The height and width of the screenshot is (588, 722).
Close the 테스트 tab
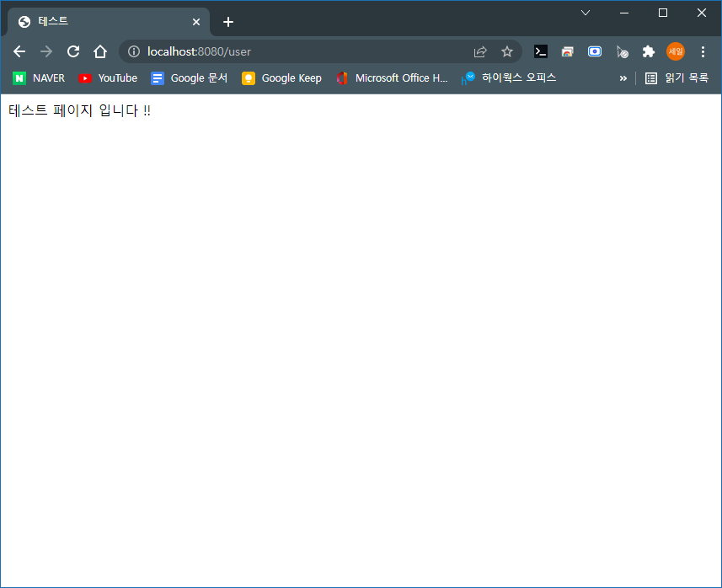click(196, 22)
